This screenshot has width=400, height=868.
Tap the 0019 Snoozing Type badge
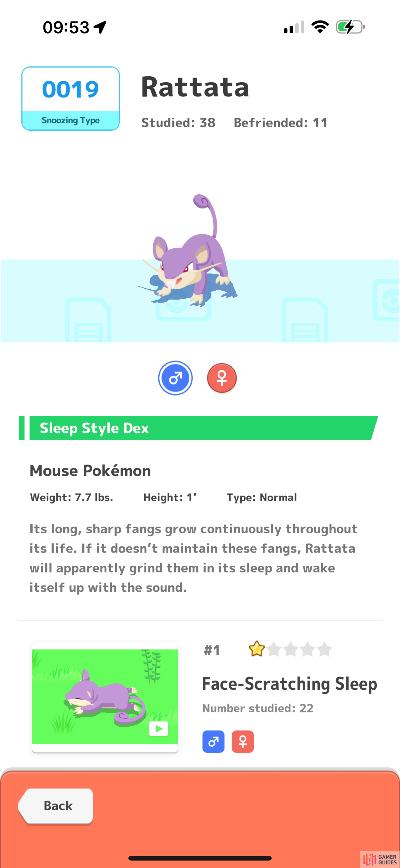click(71, 98)
